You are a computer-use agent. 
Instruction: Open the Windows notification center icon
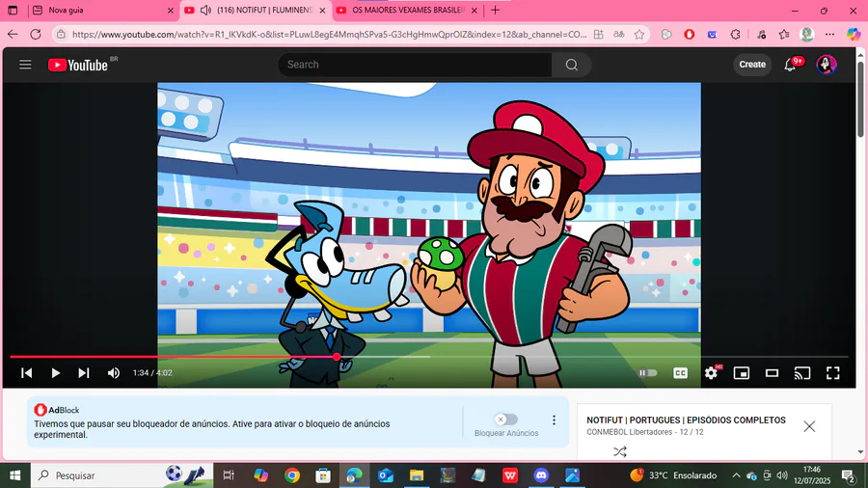[848, 475]
